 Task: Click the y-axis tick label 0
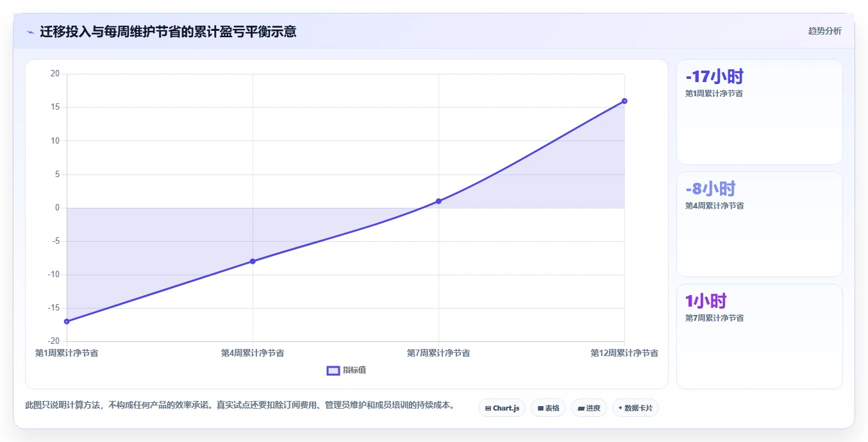[57, 208]
